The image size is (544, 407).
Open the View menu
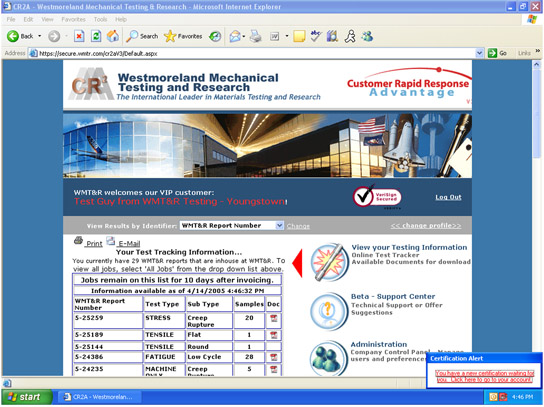(x=48, y=19)
